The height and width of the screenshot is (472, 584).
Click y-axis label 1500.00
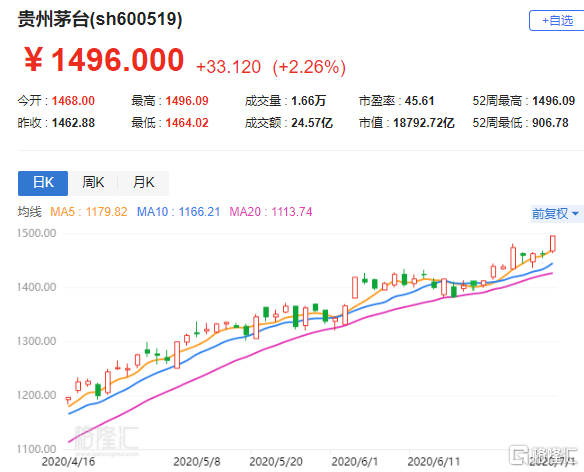[36, 233]
